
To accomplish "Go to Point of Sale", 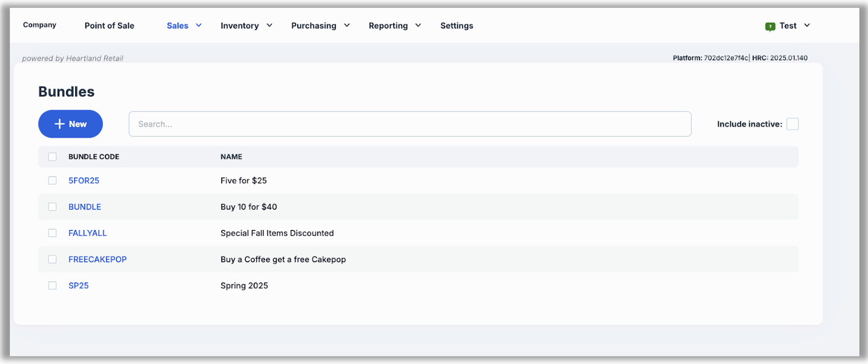I will (109, 25).
